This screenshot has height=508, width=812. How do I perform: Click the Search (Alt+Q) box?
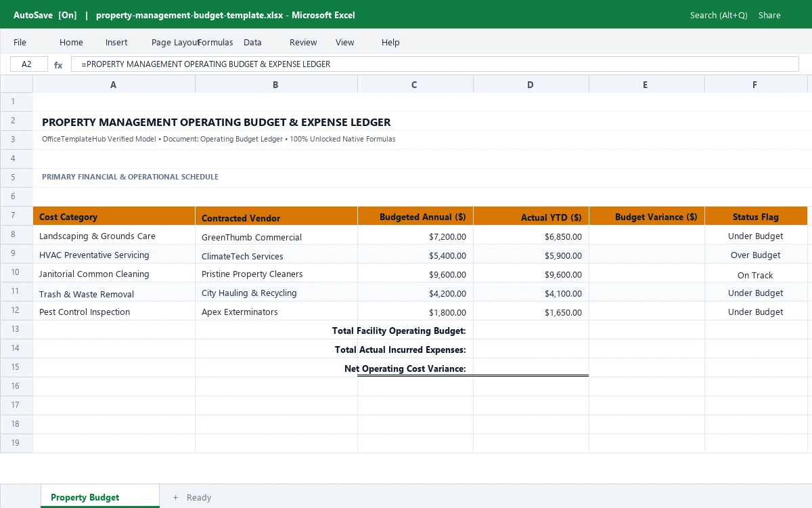point(719,15)
